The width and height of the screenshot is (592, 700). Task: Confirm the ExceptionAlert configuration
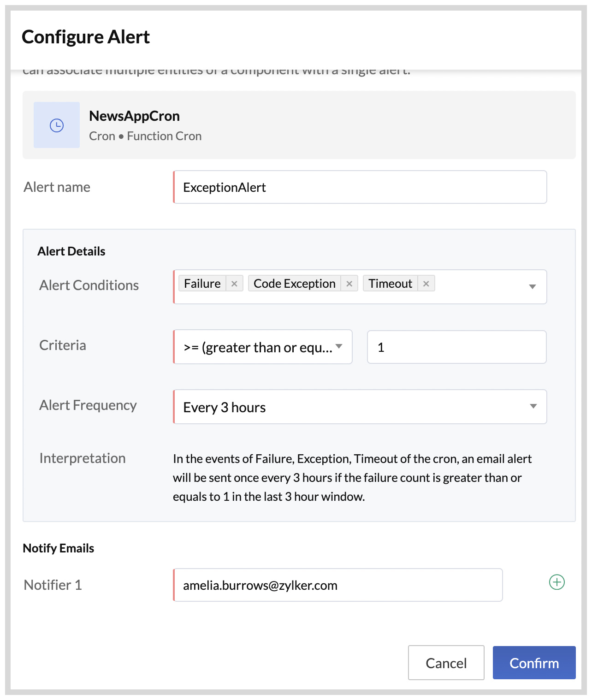pos(533,663)
